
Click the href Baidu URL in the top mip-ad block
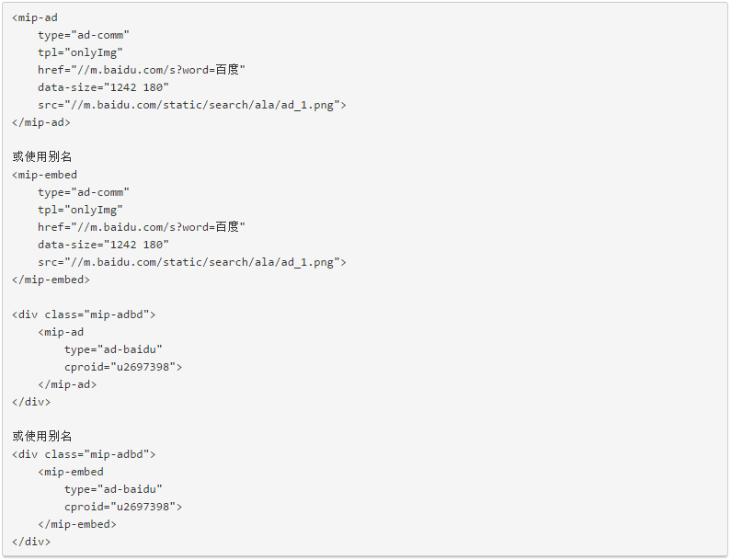142,70
